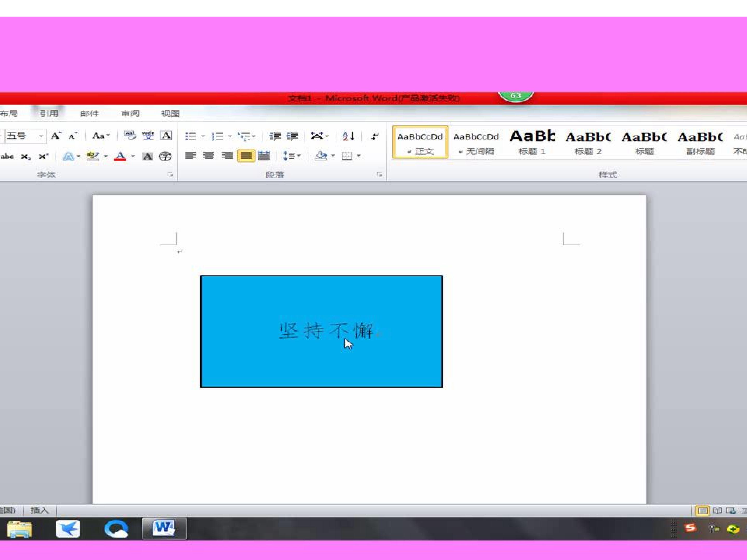Click the Clear Formatting eraser icon
747x560 pixels.
tap(130, 136)
